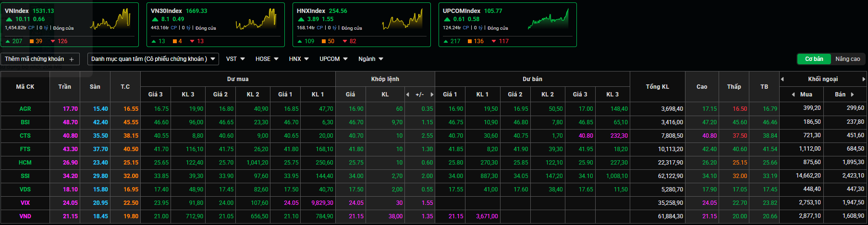Sort by the Mã CK column header

point(25,87)
